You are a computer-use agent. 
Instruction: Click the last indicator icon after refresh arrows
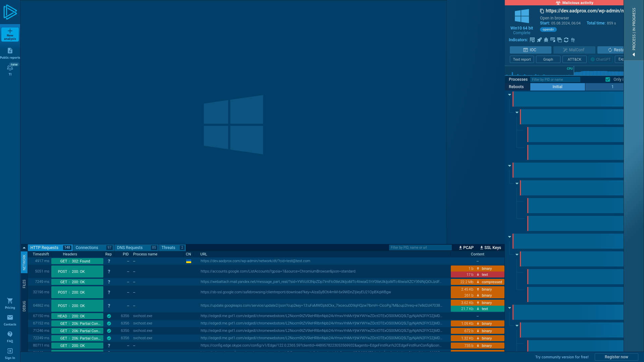tap(573, 40)
